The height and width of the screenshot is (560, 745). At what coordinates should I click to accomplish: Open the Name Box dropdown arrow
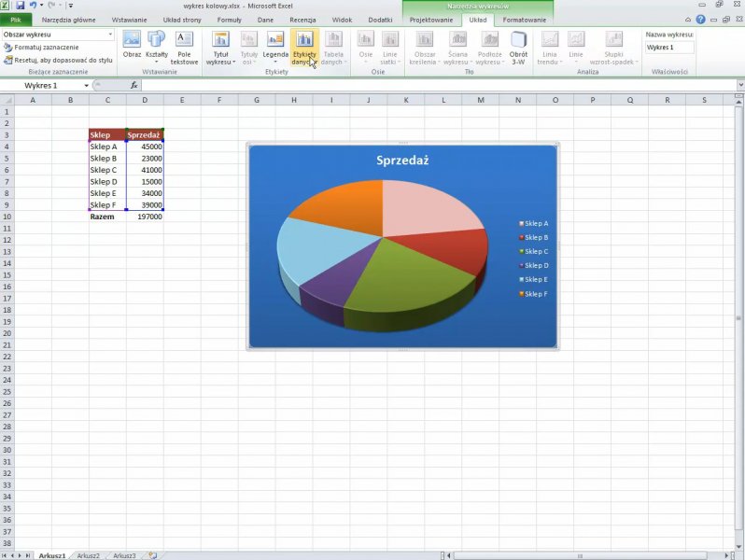click(87, 86)
